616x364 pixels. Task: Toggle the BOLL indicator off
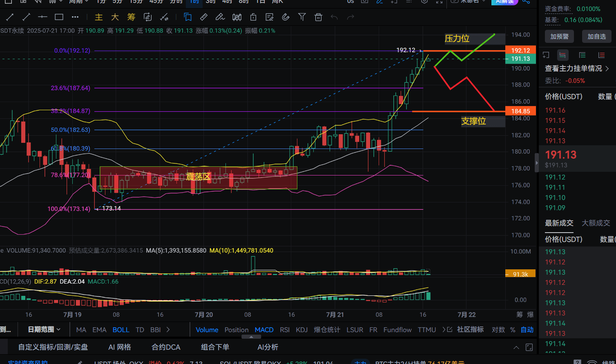pos(121,330)
